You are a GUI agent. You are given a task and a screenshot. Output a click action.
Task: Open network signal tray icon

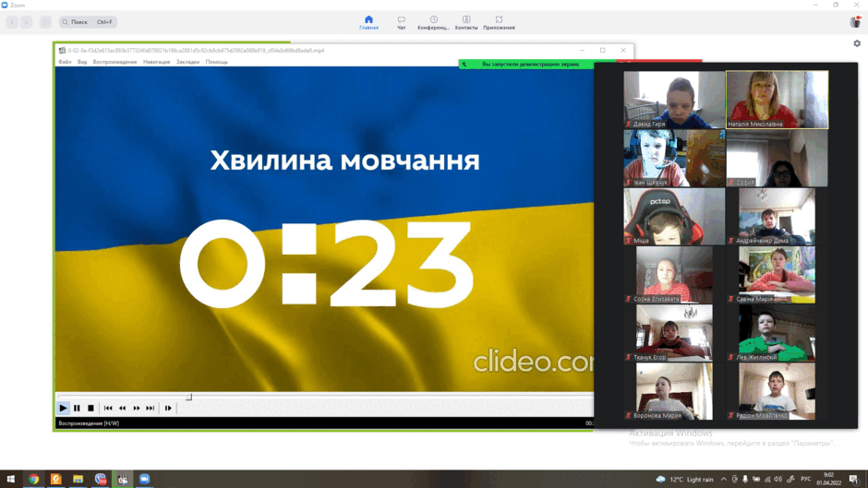(767, 479)
